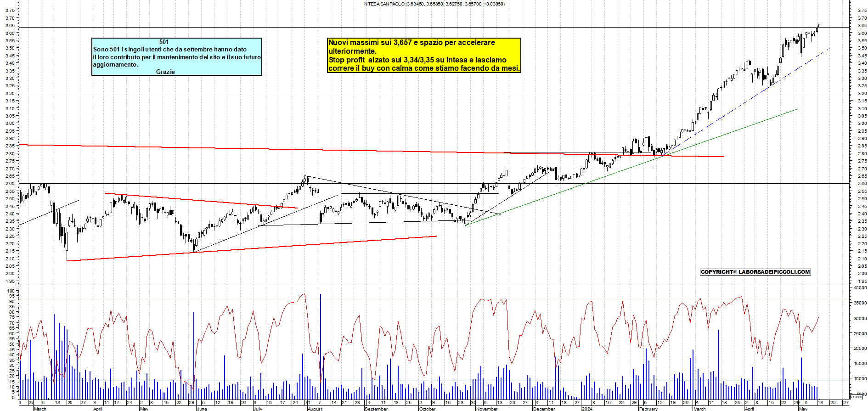The width and height of the screenshot is (868, 411).
Task: Click 'Grazie' in the cyan note
Action: pos(165,72)
